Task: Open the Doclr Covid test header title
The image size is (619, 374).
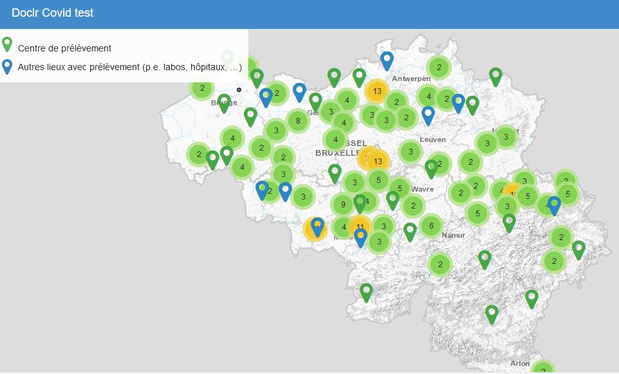Action: (53, 13)
